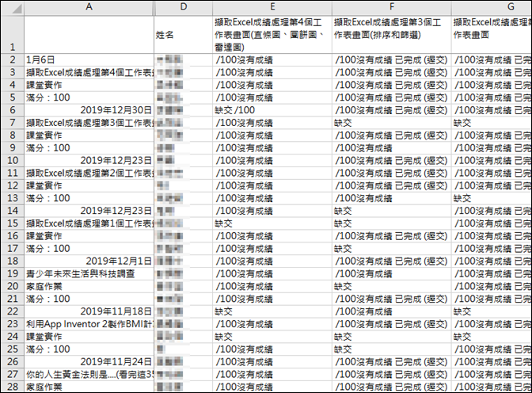Select column E header
Screen dimensions: 532x393
click(272, 7)
